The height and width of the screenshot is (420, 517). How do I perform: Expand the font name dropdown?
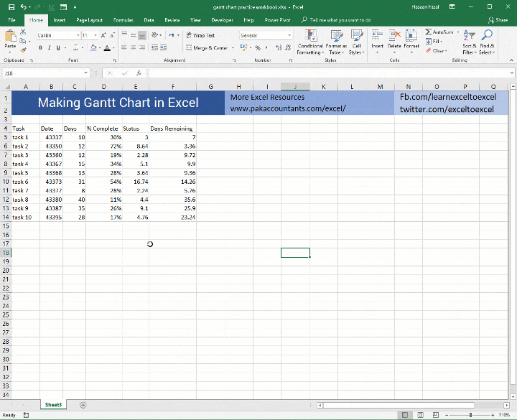coord(78,35)
